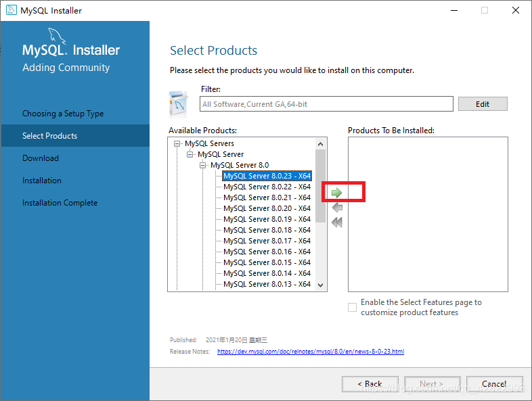Minimize the MySQL Installer window
Viewport: 532px width, 401px height.
point(454,10)
